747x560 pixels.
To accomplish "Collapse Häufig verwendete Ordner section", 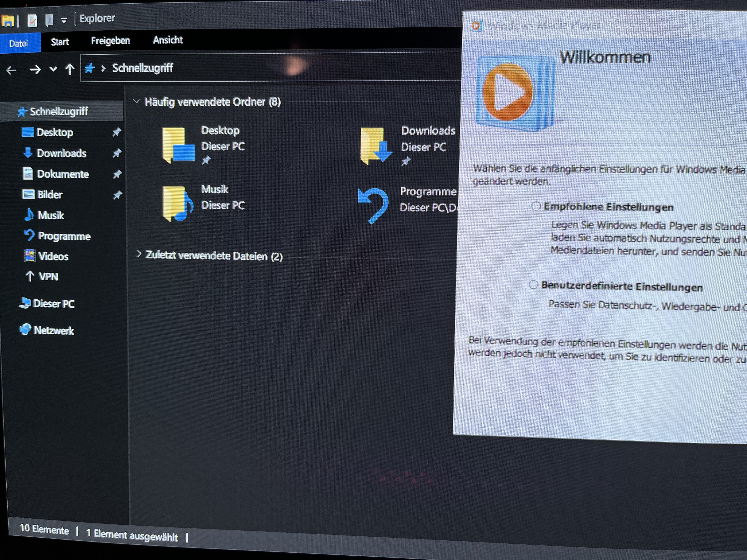I will [x=136, y=101].
